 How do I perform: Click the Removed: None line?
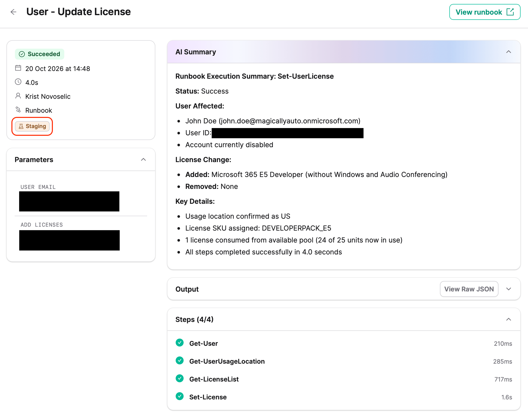coord(212,186)
